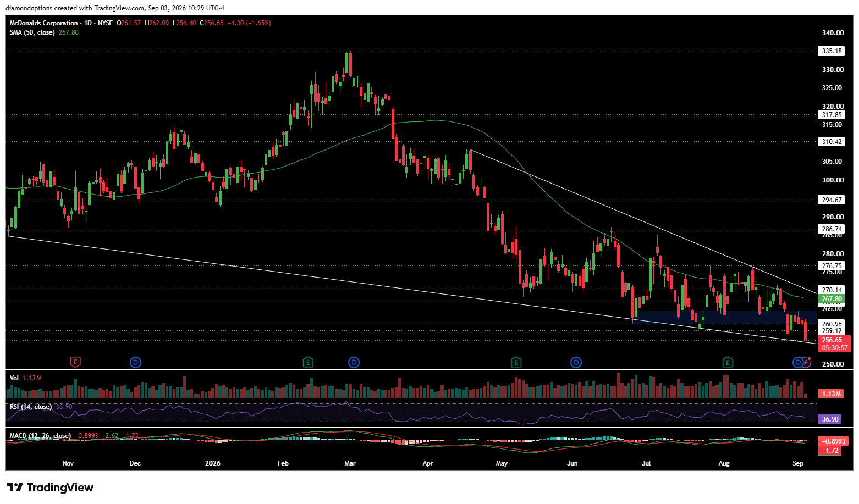Click the 2026 label on the time axis
859x504 pixels.
(x=213, y=463)
